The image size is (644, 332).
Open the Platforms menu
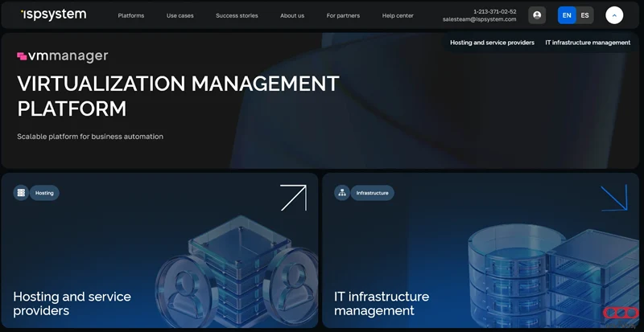point(131,15)
